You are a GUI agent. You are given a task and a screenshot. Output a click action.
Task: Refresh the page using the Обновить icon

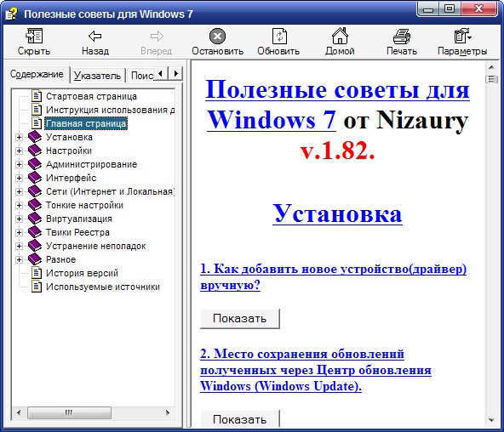coord(279,36)
